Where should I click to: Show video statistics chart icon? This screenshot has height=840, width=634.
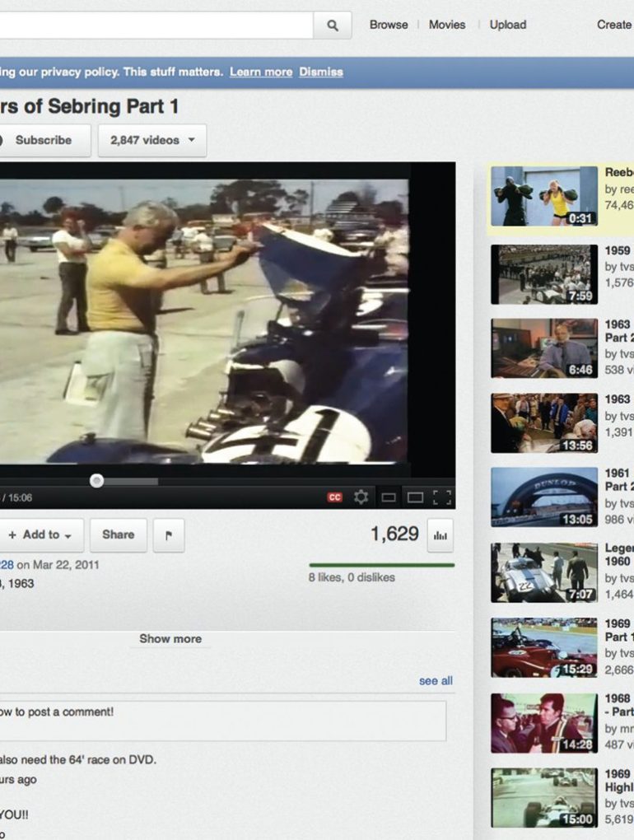click(x=441, y=535)
